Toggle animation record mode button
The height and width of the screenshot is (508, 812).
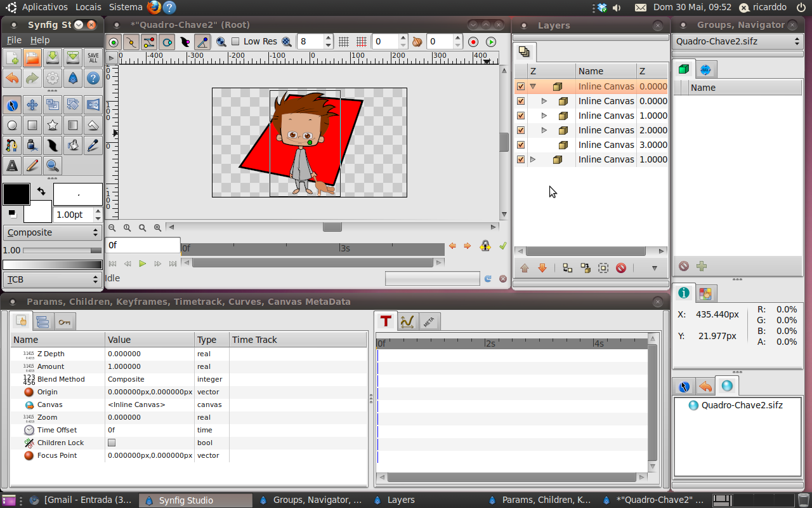tap(473, 42)
